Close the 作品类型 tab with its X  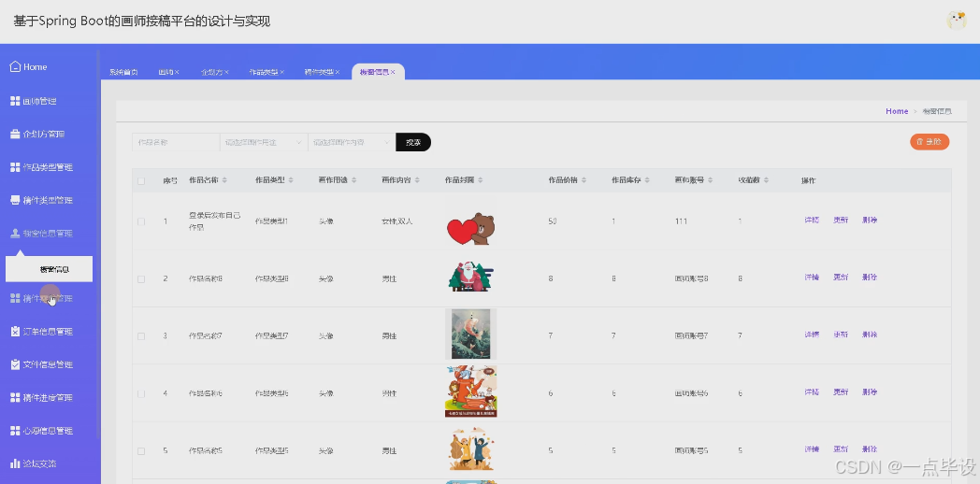[281, 73]
